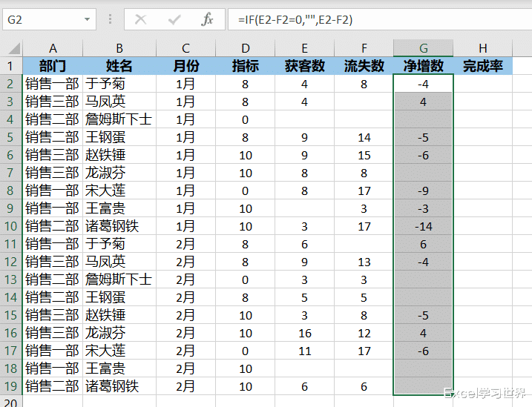The width and height of the screenshot is (532, 407).
Task: Click the 净增数 header cell
Action: click(x=423, y=66)
